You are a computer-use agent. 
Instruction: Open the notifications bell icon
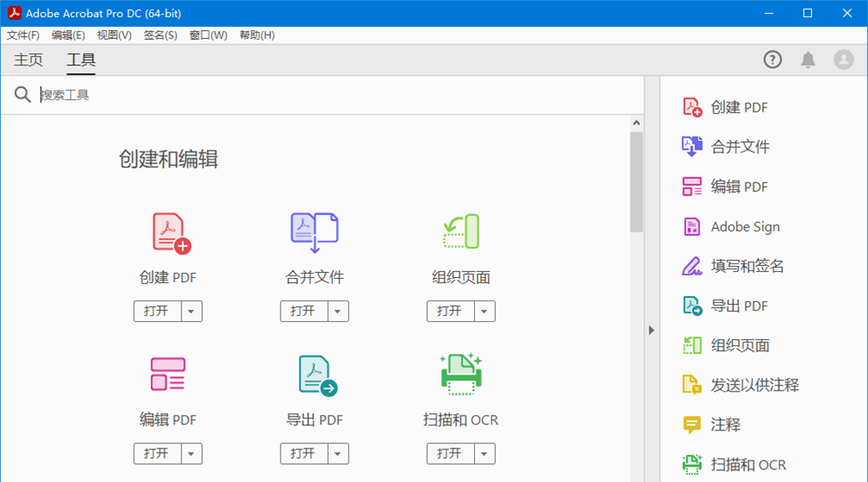809,59
